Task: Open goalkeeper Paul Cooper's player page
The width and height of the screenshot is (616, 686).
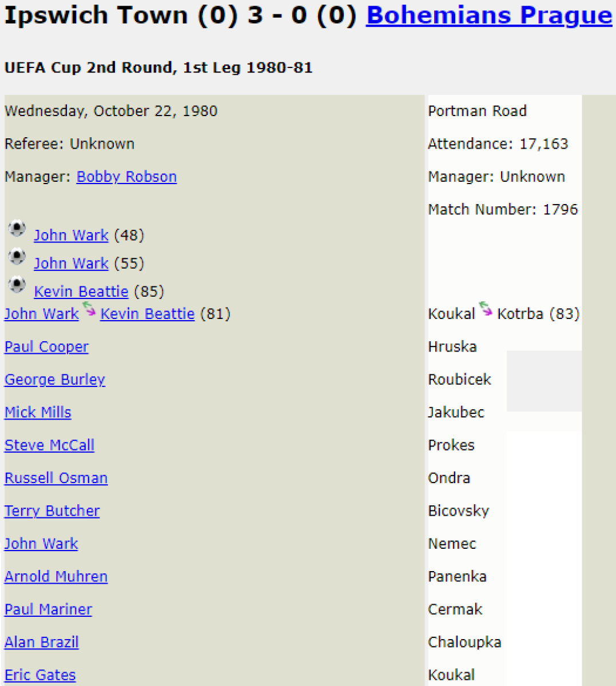Action: pos(46,347)
